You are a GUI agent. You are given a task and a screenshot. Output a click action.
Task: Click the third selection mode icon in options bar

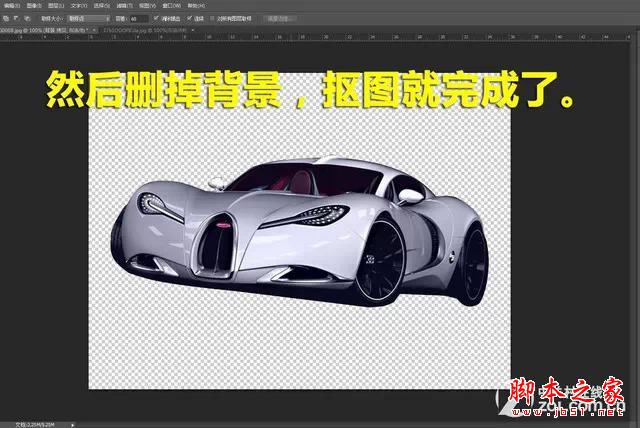[x=27, y=18]
